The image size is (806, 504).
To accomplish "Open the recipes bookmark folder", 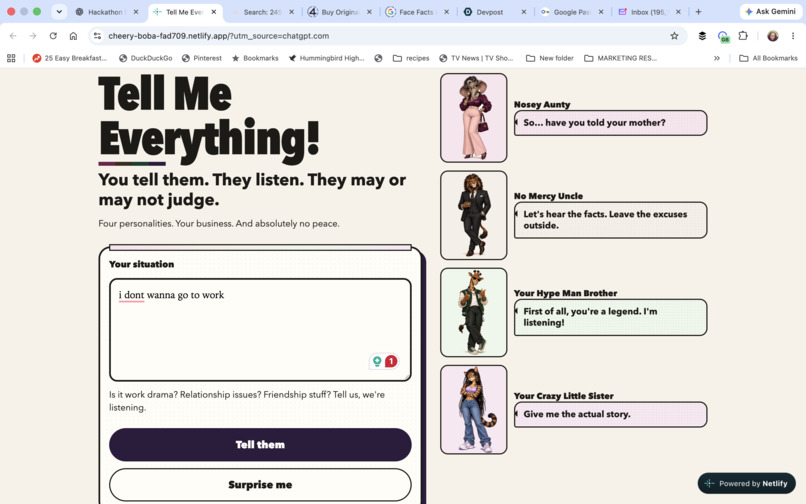I will pos(411,58).
